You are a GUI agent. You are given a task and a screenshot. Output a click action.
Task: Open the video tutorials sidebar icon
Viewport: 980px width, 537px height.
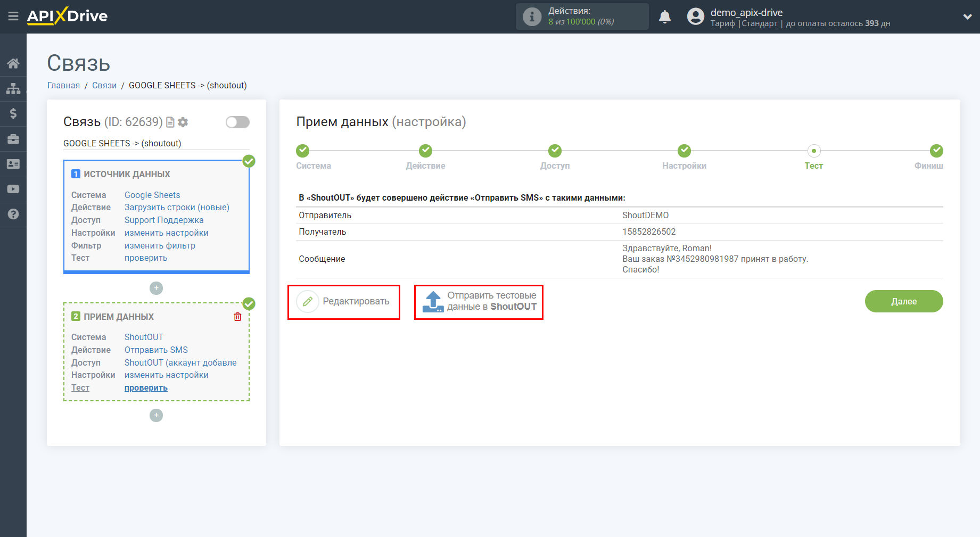[13, 189]
